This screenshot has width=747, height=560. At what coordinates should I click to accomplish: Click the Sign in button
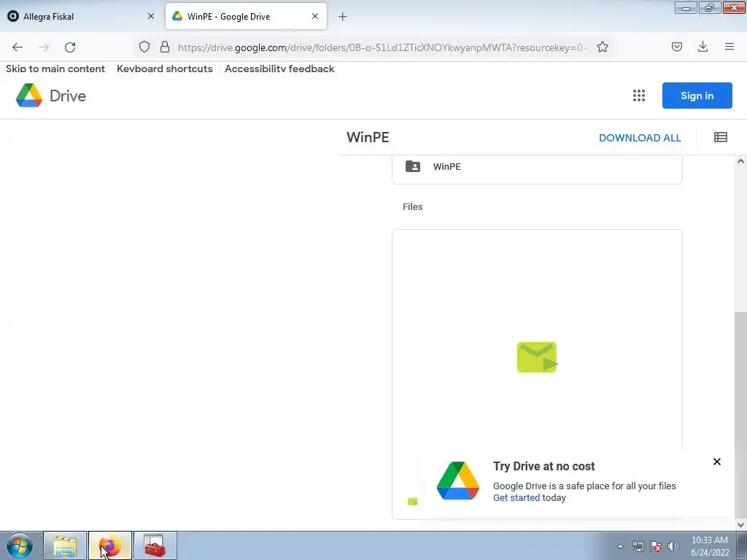pyautogui.click(x=697, y=96)
